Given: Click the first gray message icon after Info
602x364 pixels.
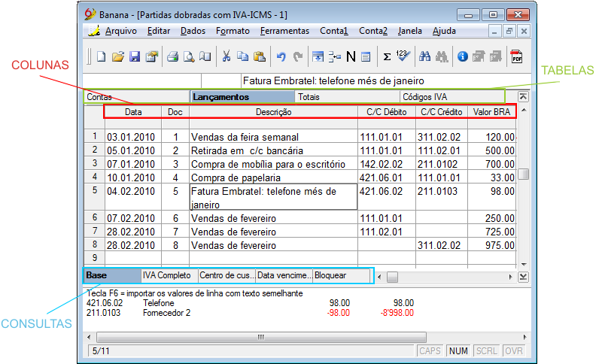Looking at the screenshot, I should coord(479,56).
